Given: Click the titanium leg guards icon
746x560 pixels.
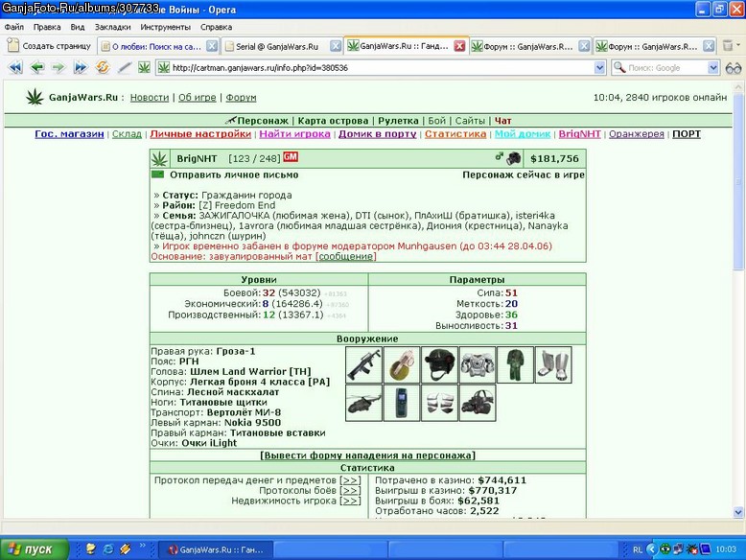Looking at the screenshot, I should coord(553,365).
